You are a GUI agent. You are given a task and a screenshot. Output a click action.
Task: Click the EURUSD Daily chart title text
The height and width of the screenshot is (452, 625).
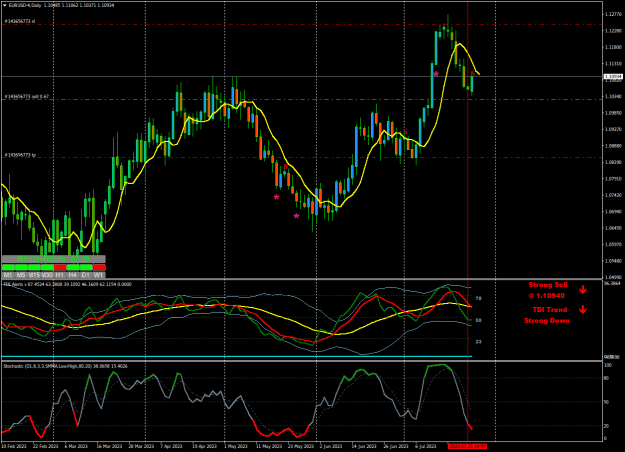[61, 6]
